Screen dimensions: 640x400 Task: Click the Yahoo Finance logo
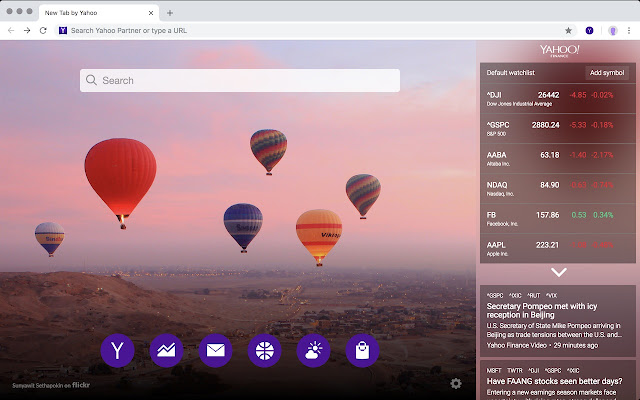pos(559,51)
